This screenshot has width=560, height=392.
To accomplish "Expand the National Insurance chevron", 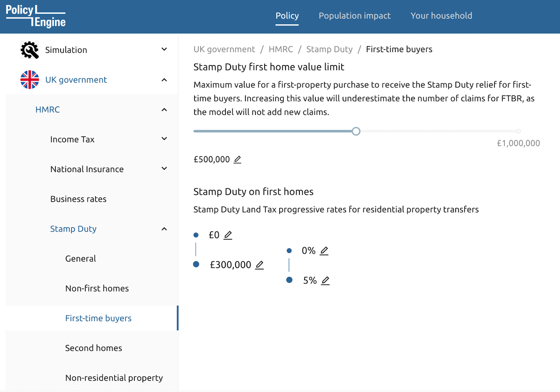I will 164,169.
